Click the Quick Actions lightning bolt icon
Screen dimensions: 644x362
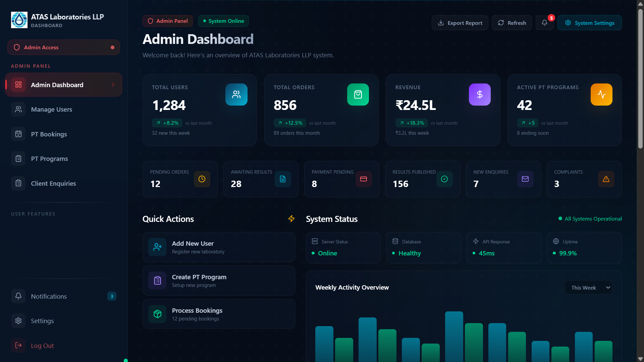(291, 219)
